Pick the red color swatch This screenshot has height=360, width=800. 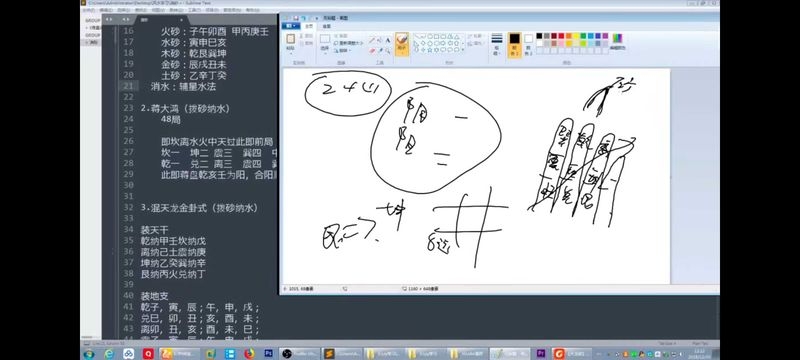561,36
